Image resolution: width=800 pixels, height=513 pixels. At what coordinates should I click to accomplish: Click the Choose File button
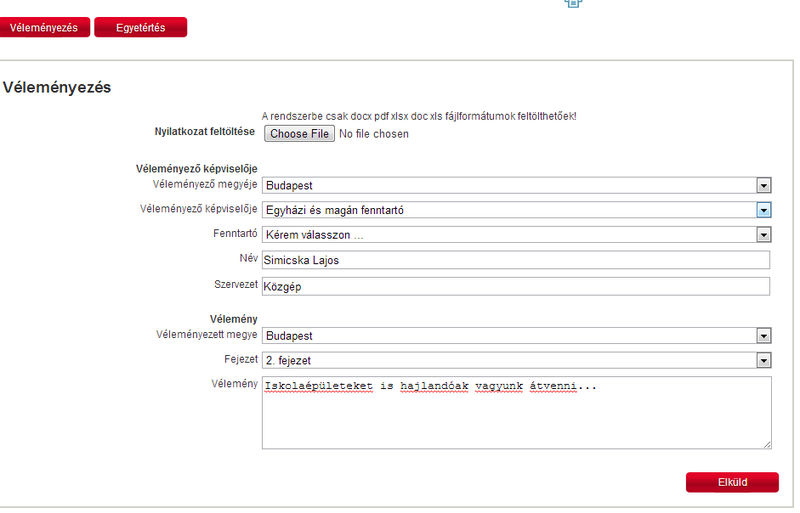(x=299, y=134)
